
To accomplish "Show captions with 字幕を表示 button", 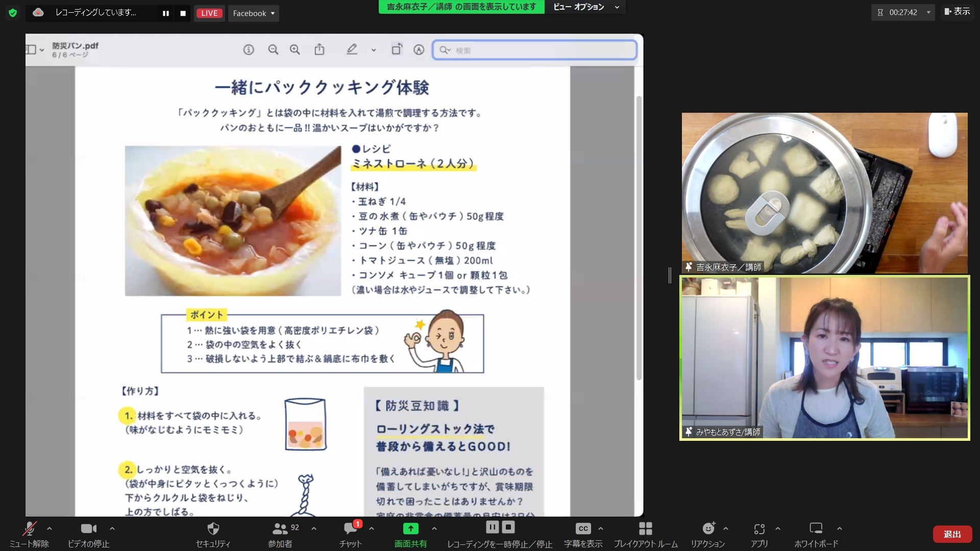I will pyautogui.click(x=583, y=534).
